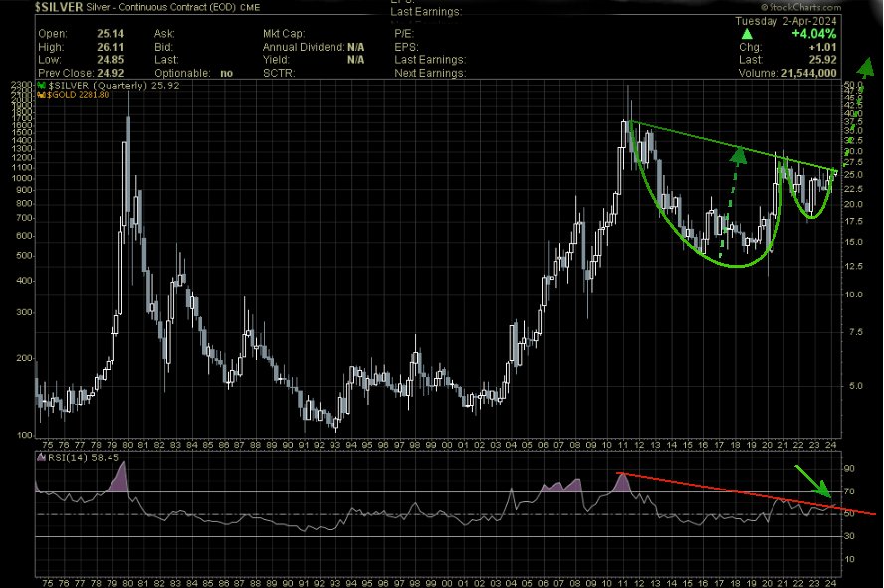
Task: Click the green up-triangle beside +4.04%
Action: coord(743,31)
